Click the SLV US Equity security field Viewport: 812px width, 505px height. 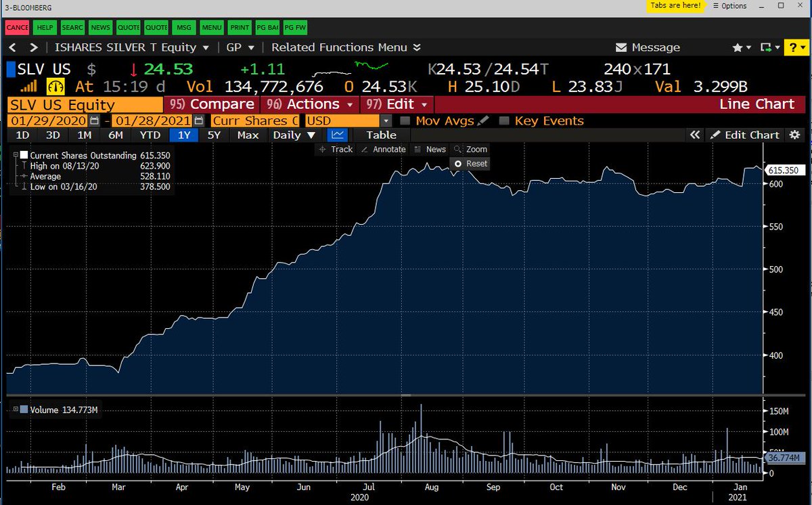pos(85,104)
